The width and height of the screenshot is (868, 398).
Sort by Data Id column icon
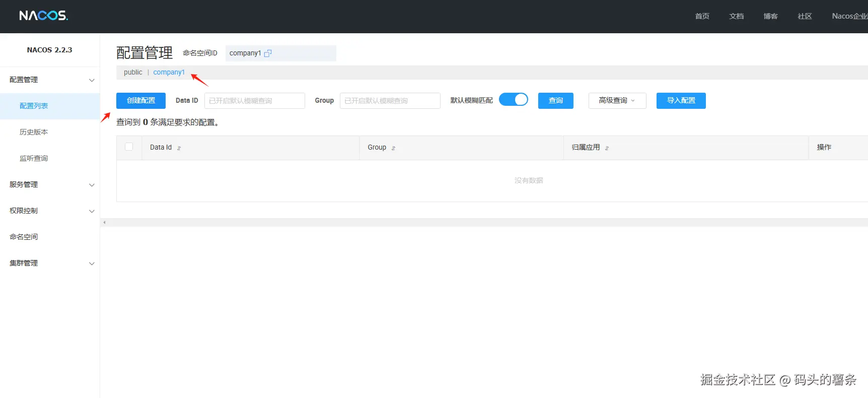179,148
